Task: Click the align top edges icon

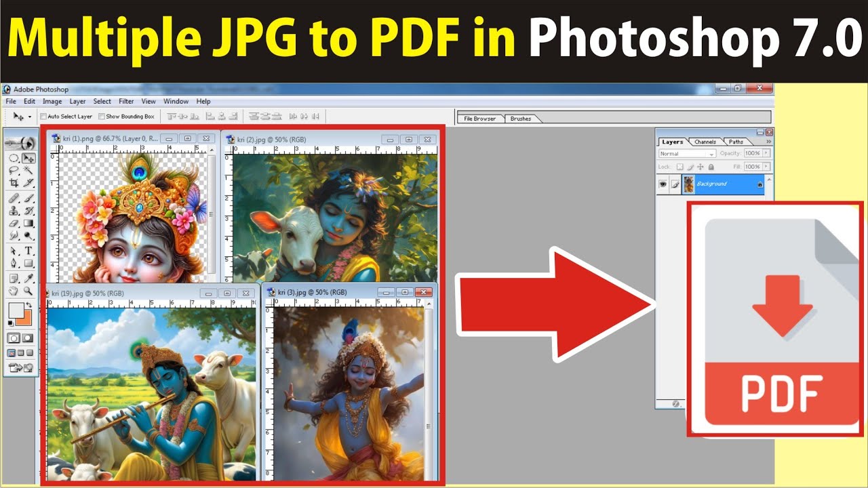Action: point(172,117)
